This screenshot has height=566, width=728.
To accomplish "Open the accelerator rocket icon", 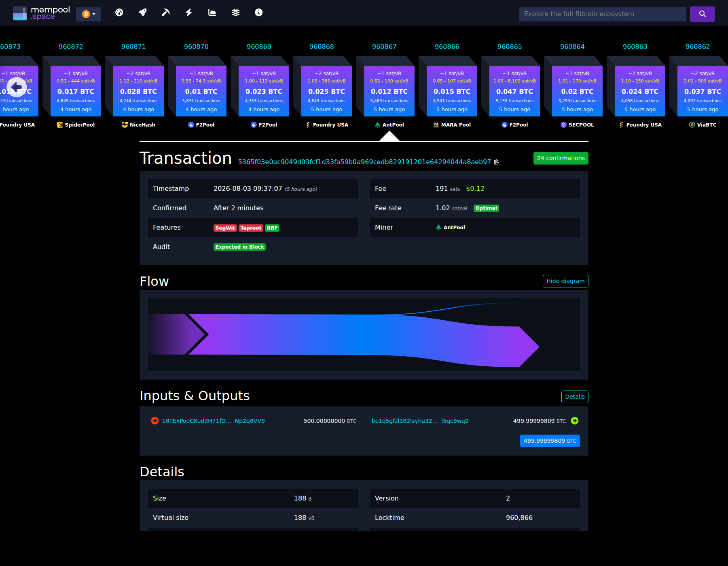I will tap(142, 13).
